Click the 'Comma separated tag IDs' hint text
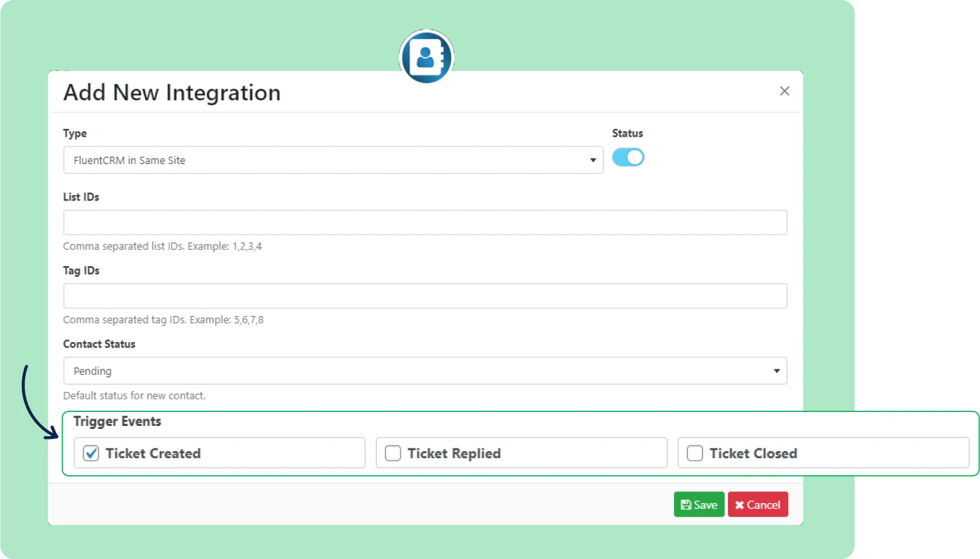Image resolution: width=980 pixels, height=559 pixels. 163,320
